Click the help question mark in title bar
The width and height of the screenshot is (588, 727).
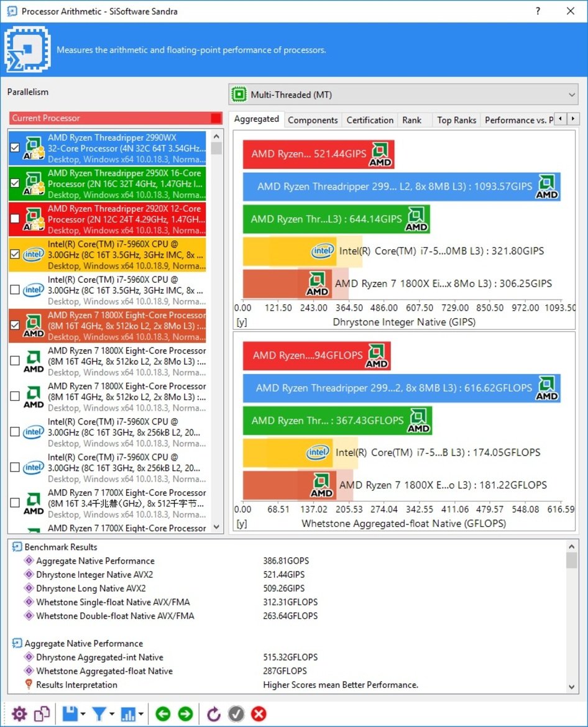click(x=538, y=11)
